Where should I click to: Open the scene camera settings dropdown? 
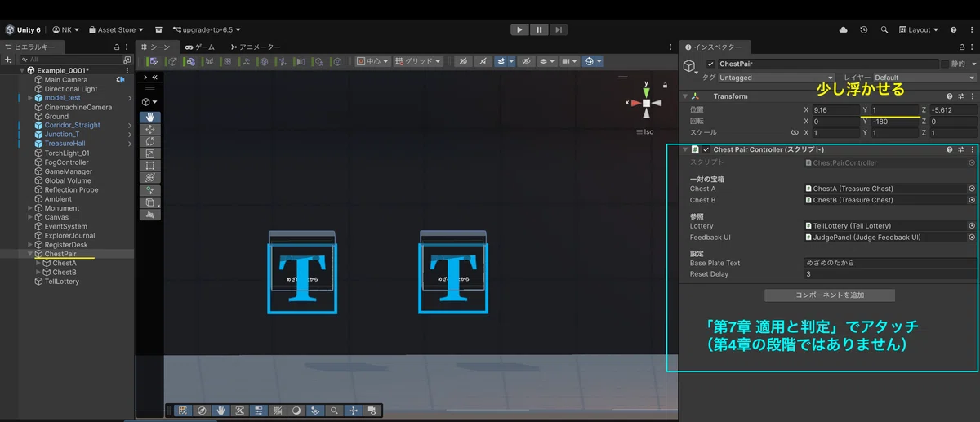[569, 61]
